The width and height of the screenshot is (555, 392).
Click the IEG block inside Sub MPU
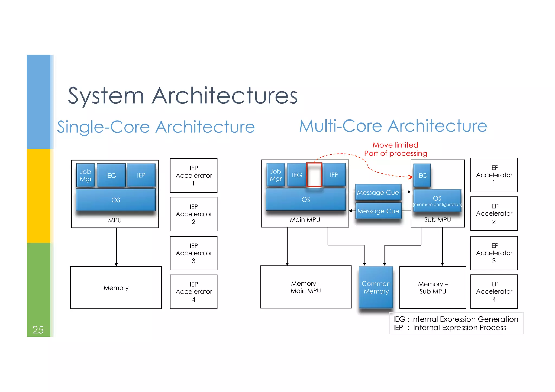422,176
